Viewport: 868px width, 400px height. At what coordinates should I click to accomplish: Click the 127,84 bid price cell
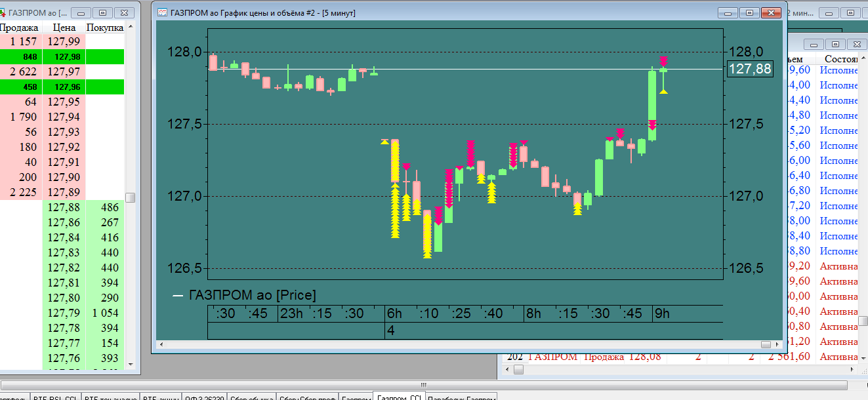[x=64, y=237]
